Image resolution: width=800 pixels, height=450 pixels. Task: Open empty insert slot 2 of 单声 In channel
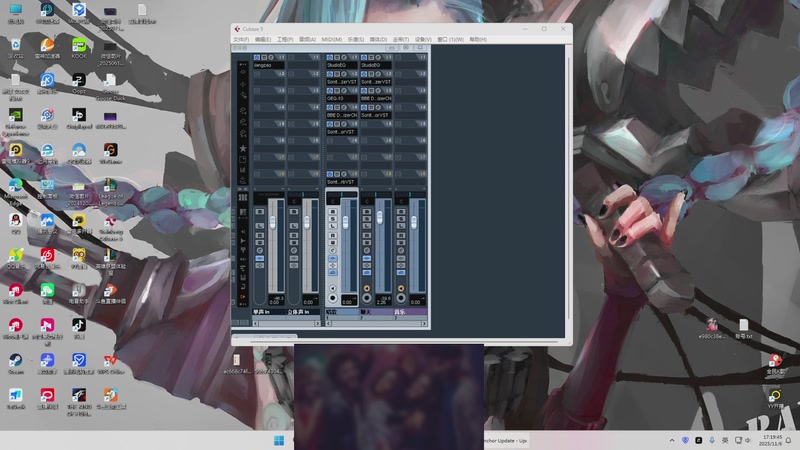pos(268,82)
